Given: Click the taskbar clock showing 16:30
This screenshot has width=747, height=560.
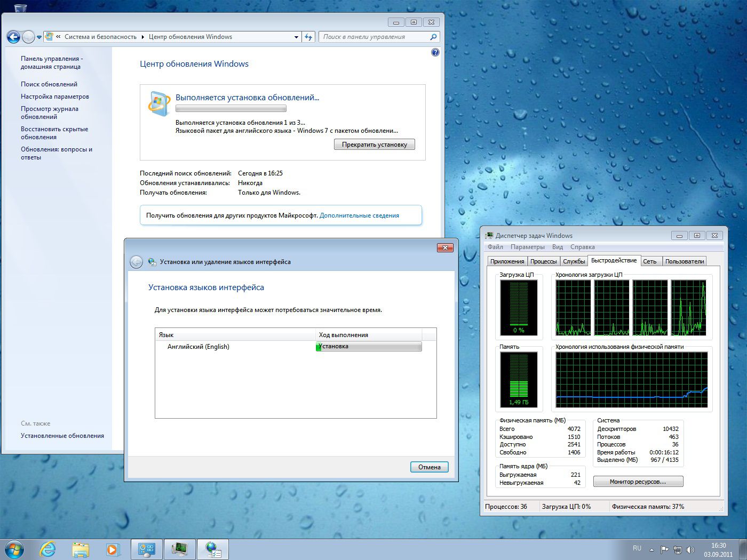Looking at the screenshot, I should (718, 550).
